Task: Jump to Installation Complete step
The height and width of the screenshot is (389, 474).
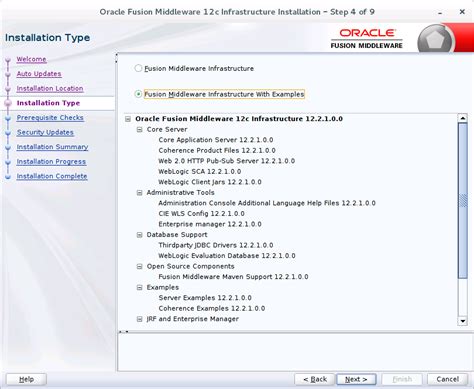Action: (x=52, y=176)
